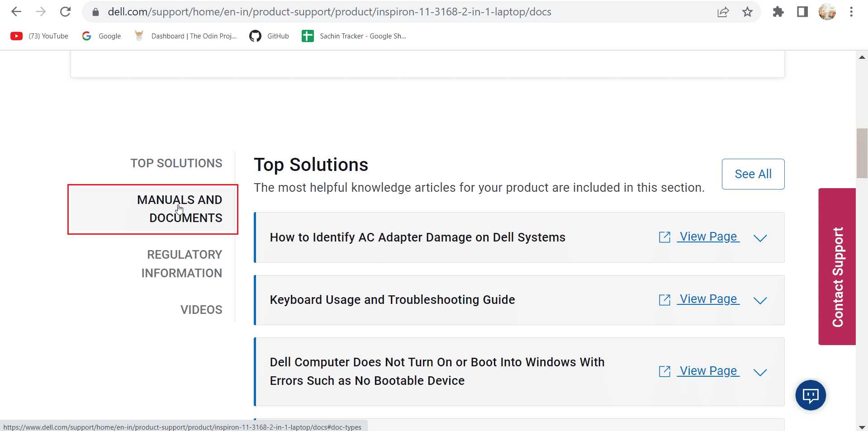Open The Odin Project Dashboard bookmark

(185, 36)
